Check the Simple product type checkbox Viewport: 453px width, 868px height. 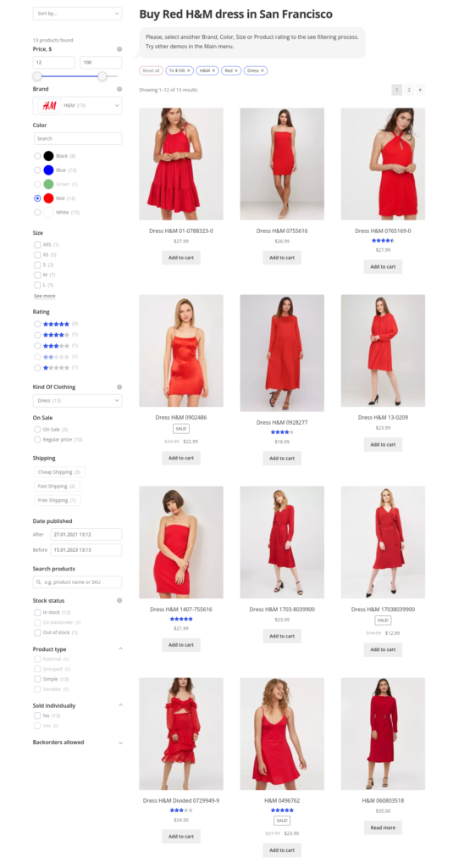37,679
